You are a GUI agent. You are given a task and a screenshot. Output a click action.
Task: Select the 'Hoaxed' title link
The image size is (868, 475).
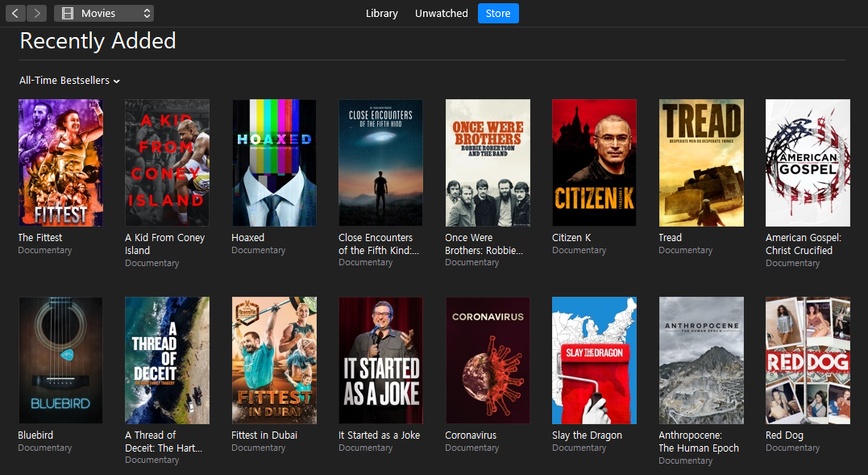click(248, 237)
